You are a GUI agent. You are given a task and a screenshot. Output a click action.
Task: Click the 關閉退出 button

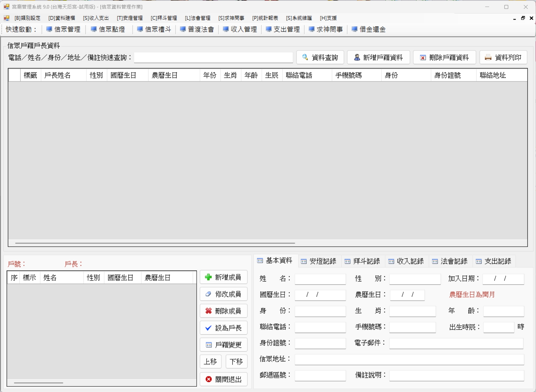223,379
